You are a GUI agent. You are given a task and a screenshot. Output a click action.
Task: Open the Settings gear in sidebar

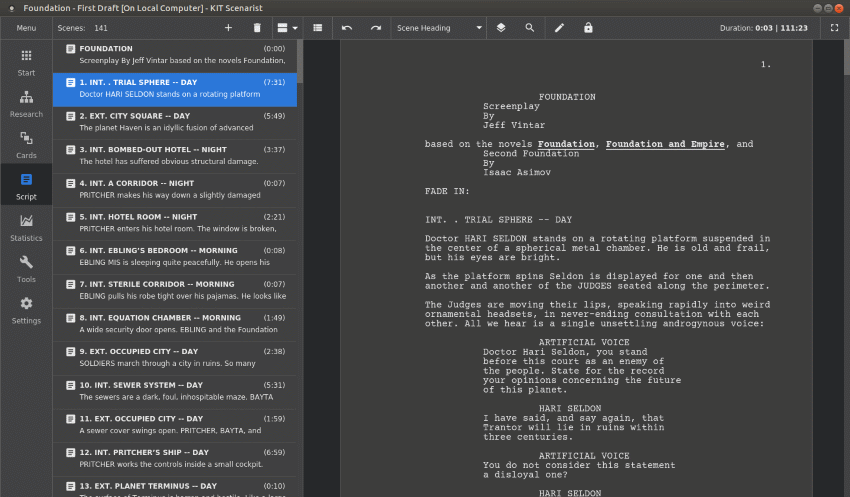26,309
